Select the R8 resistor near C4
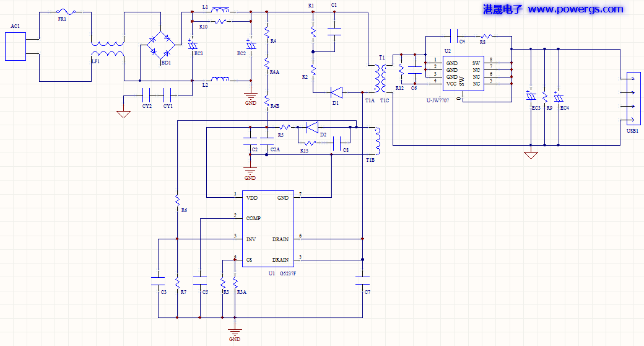Viewport: 644px width, 346px height. [x=486, y=36]
